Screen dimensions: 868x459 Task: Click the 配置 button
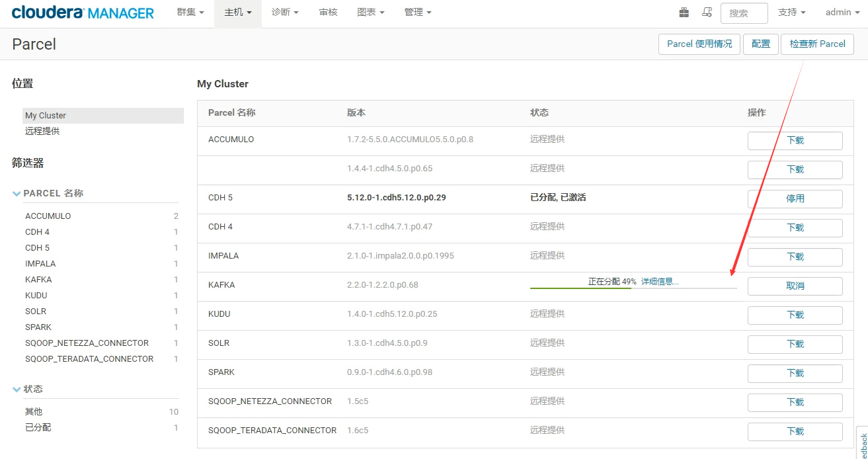pyautogui.click(x=761, y=44)
